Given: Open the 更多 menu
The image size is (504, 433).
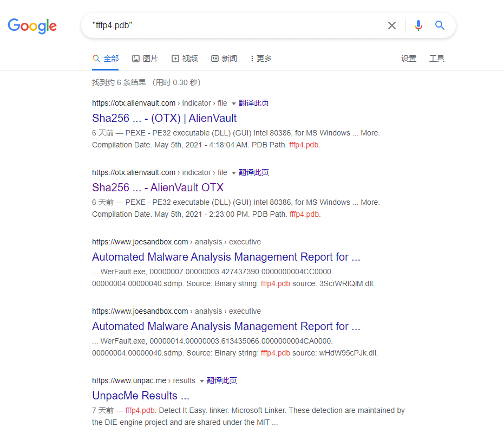Looking at the screenshot, I should [261, 59].
